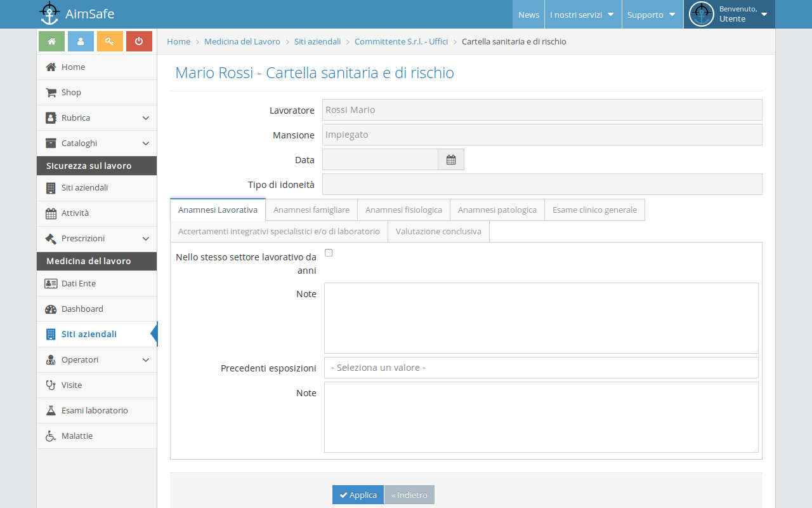812x508 pixels.
Task: Click the News menu item
Action: tap(528, 15)
